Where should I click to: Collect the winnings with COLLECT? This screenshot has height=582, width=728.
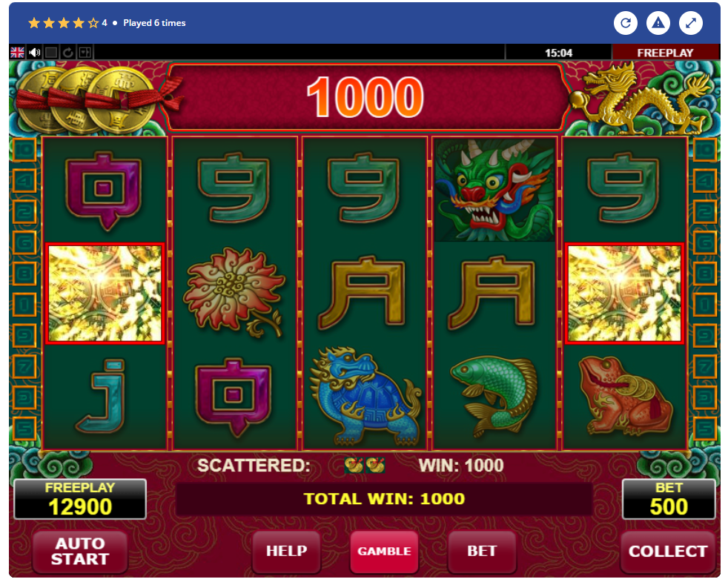pos(668,552)
